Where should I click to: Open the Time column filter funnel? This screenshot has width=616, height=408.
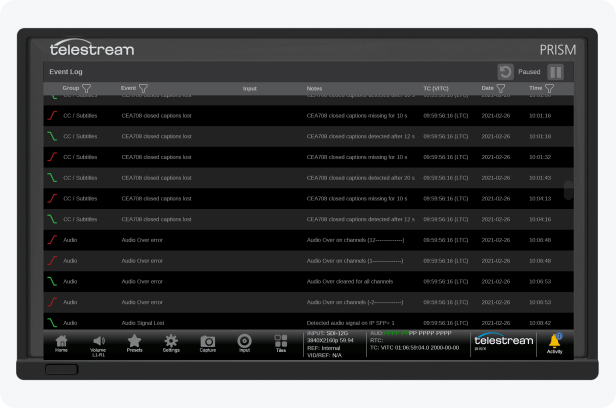[x=550, y=88]
